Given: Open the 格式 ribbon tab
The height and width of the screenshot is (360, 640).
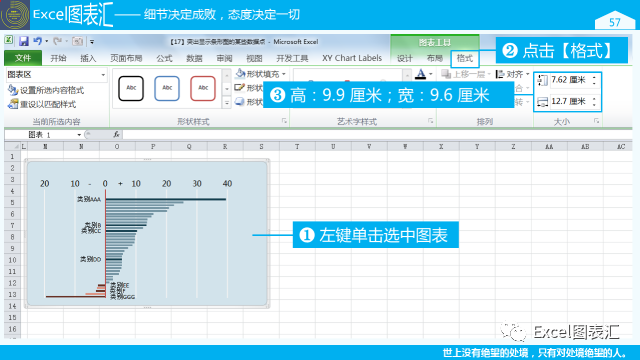Looking at the screenshot, I should click(464, 58).
